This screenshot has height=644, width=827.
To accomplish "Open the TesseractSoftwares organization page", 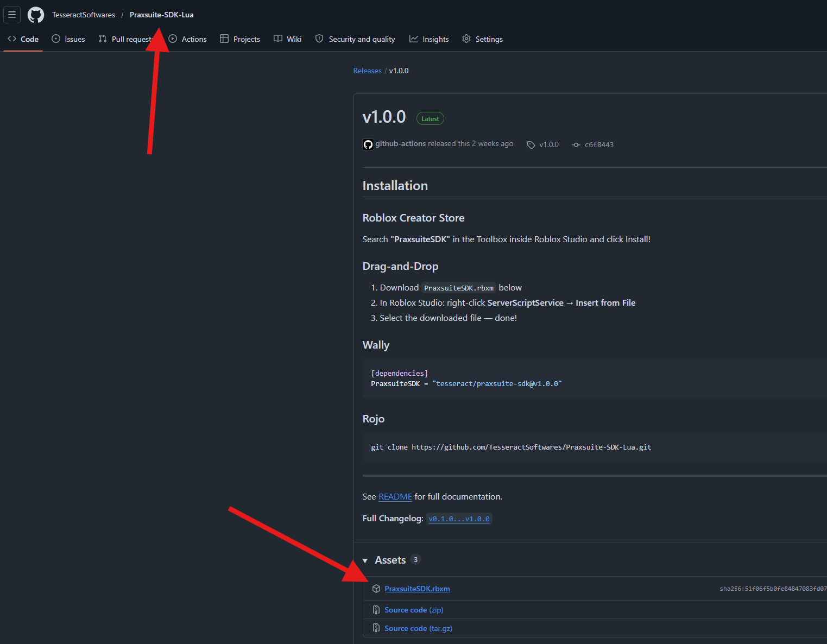I will pos(84,15).
